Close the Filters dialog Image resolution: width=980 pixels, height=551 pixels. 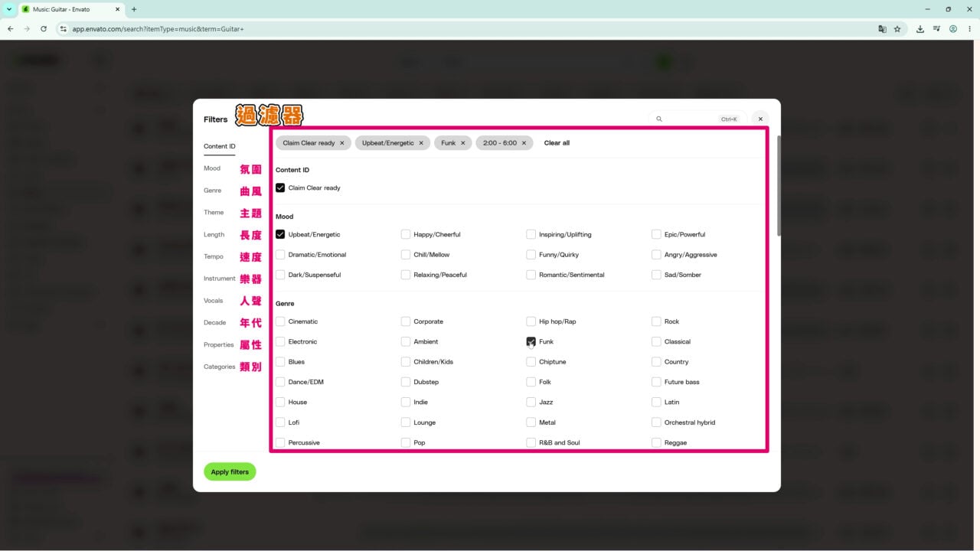click(760, 119)
